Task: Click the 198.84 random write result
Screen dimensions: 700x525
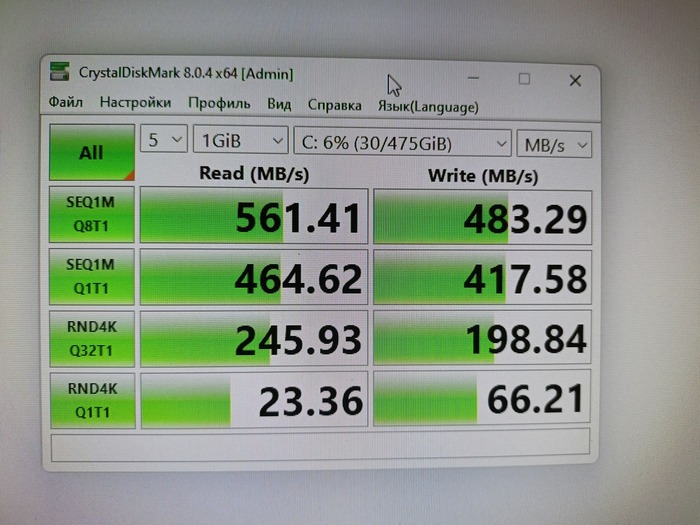Action: 482,338
